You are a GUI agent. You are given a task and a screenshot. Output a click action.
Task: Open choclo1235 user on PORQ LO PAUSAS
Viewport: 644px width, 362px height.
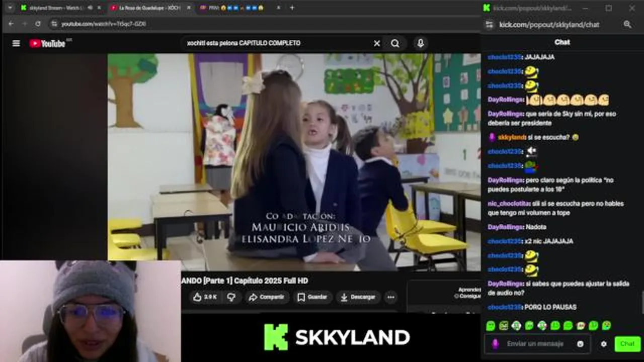pos(505,307)
